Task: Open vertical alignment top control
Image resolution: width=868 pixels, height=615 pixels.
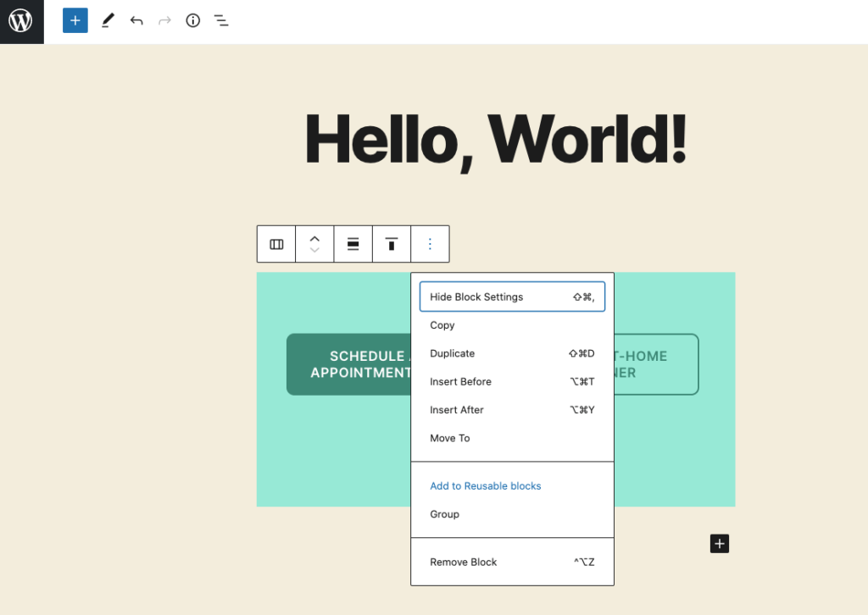Action: [x=392, y=244]
